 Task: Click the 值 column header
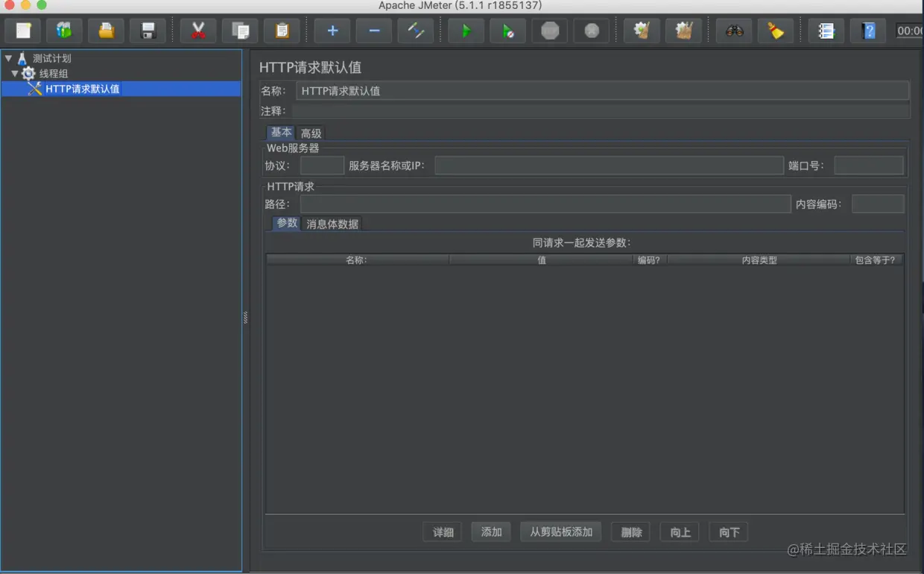[542, 260]
